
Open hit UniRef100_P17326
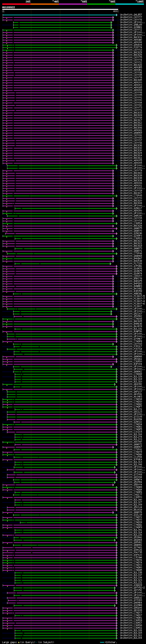coord(131,263)
